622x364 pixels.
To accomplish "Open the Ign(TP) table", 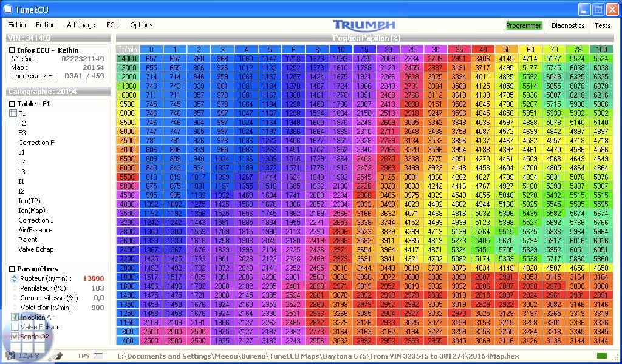I will tap(29, 201).
